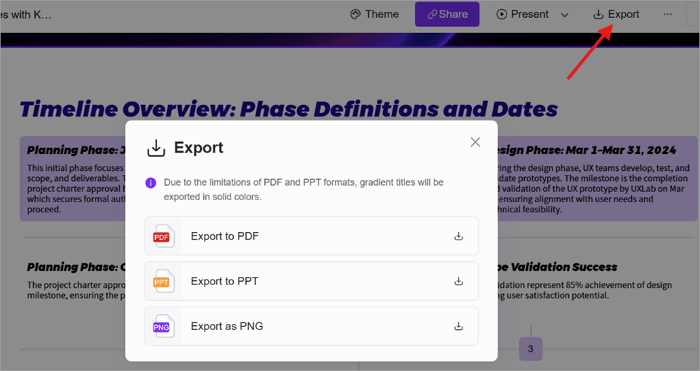Click the download icon for PPT export

[x=458, y=281]
